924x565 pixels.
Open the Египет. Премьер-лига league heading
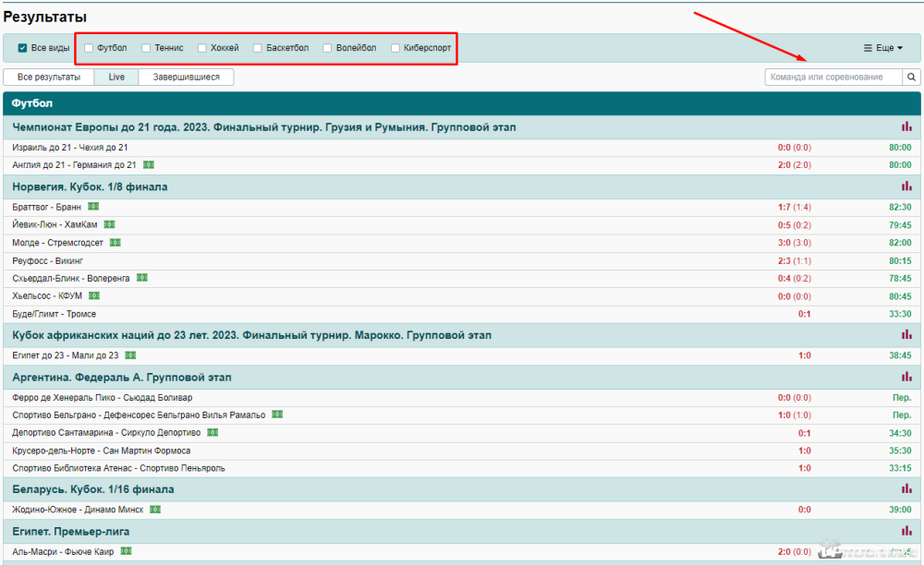click(x=70, y=532)
